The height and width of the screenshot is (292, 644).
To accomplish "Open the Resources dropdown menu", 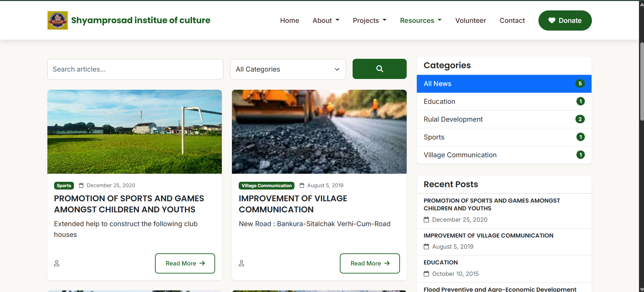I will click(x=420, y=20).
